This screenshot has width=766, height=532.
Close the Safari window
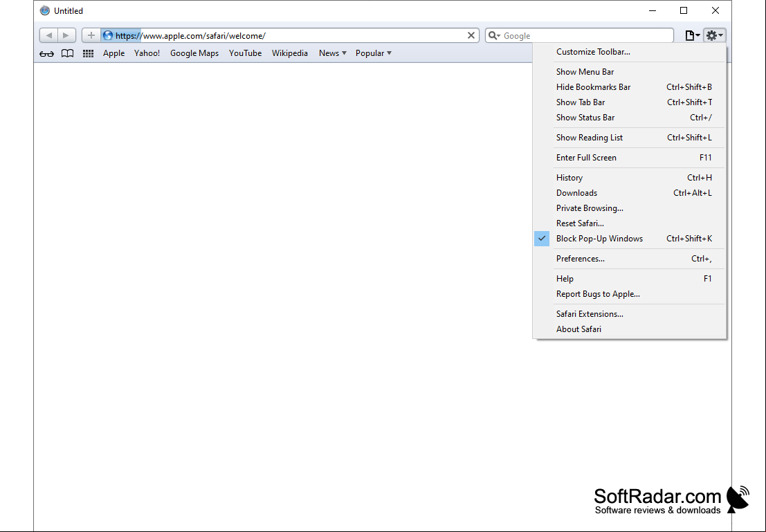(715, 11)
